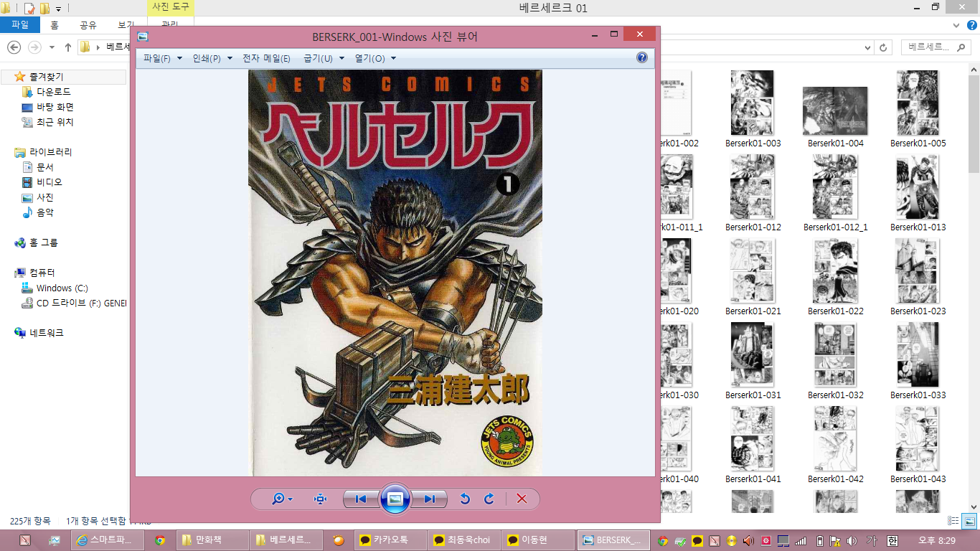Open the 파일(F) menu in Photo Viewer
980x551 pixels.
click(x=162, y=58)
